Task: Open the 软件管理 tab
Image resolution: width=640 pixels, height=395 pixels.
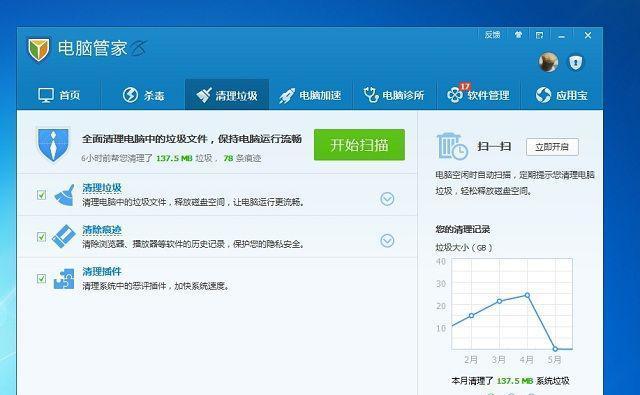Action: pyautogui.click(x=478, y=95)
